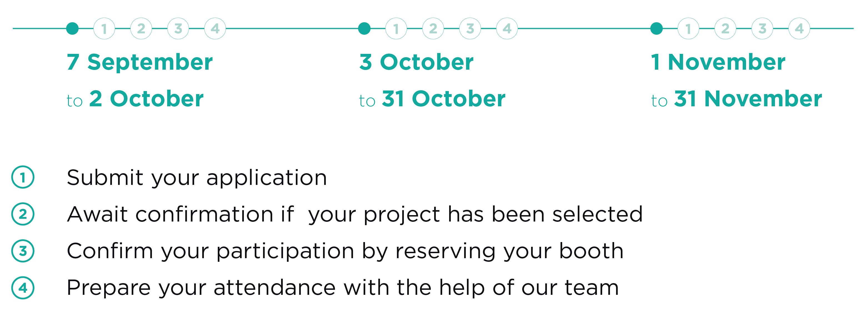Click the "7 September" heading
Image resolution: width=868 pixels, height=327 pixels.
[140, 63]
